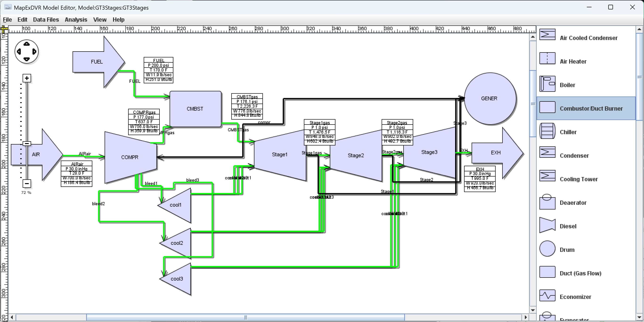Choose the Combustor/Duct Burner palette item
644x322 pixels.
[586, 109]
